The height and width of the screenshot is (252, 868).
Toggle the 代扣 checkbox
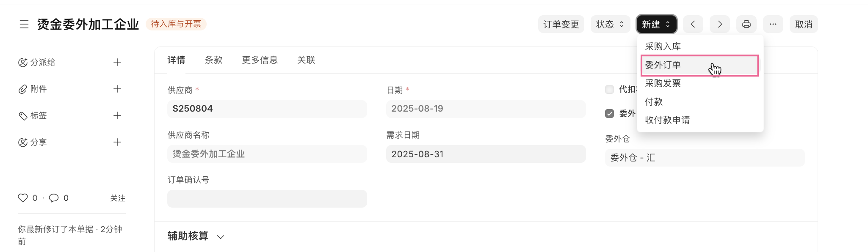[609, 89]
